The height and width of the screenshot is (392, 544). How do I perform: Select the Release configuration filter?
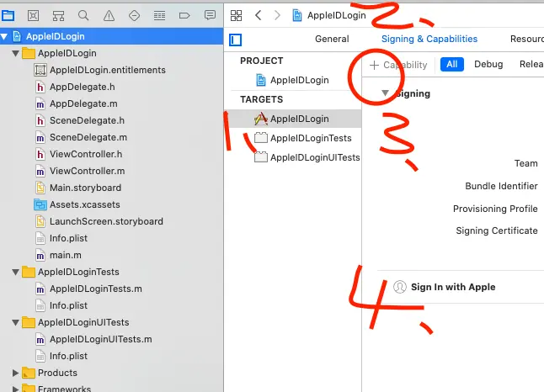coord(531,65)
